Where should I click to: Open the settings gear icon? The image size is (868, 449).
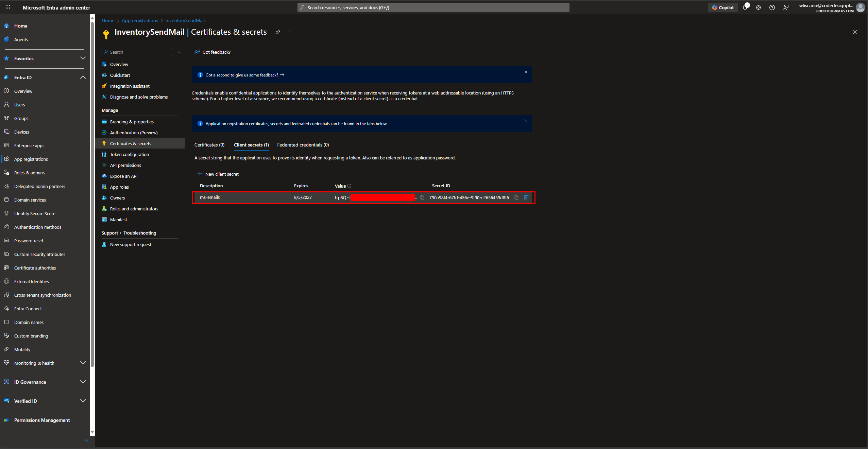point(759,7)
